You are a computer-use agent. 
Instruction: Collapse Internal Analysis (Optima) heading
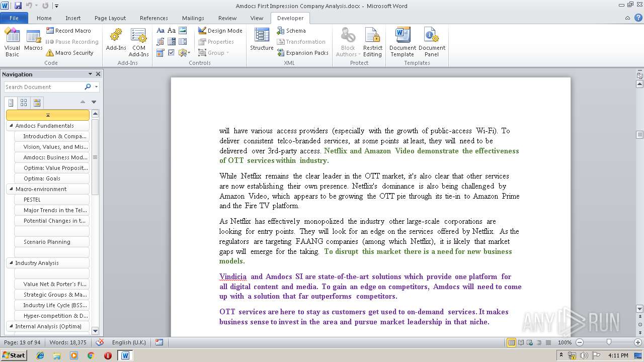pos(11,326)
